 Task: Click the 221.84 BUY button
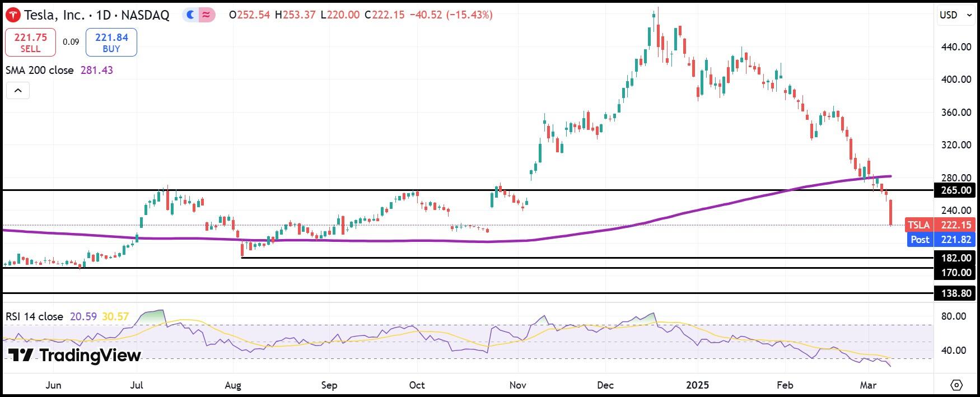[x=111, y=43]
